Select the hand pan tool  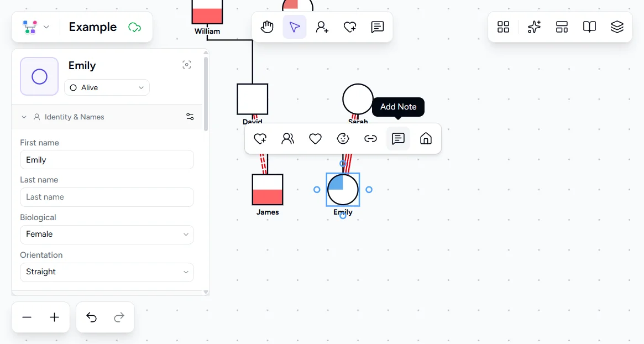point(267,27)
